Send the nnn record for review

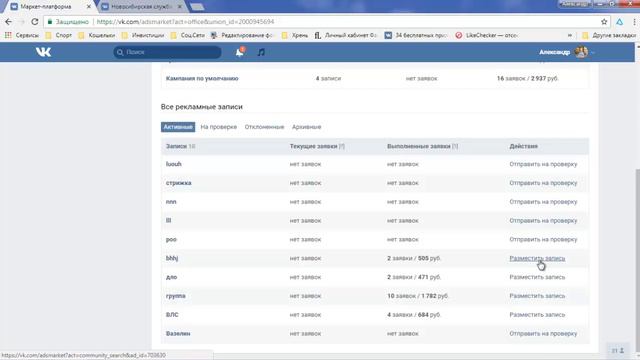coord(543,202)
